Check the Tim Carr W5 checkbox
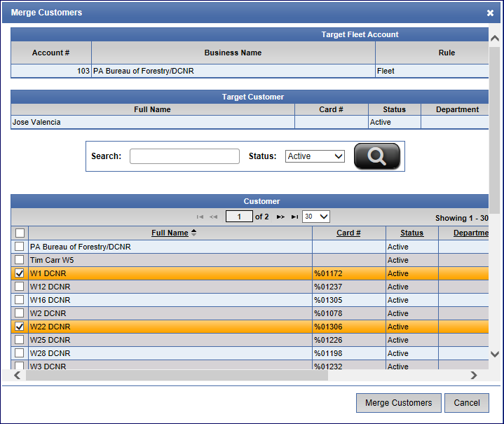504x424 pixels. 20,260
